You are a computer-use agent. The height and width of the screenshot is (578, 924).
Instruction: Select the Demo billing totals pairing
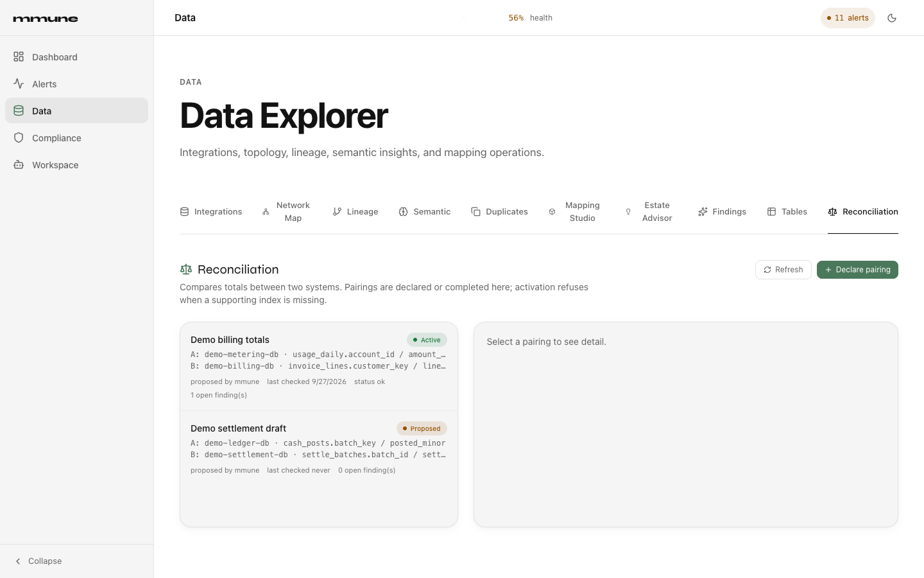click(319, 367)
